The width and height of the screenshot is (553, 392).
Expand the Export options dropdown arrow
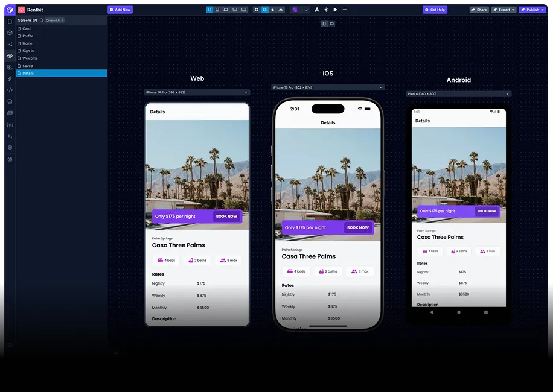point(514,10)
